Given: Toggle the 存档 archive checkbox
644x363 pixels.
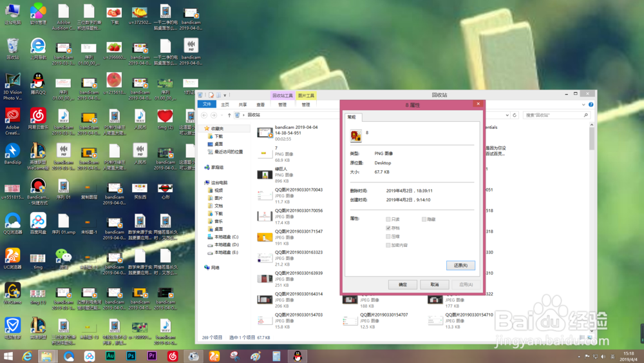Looking at the screenshot, I should tap(388, 228).
